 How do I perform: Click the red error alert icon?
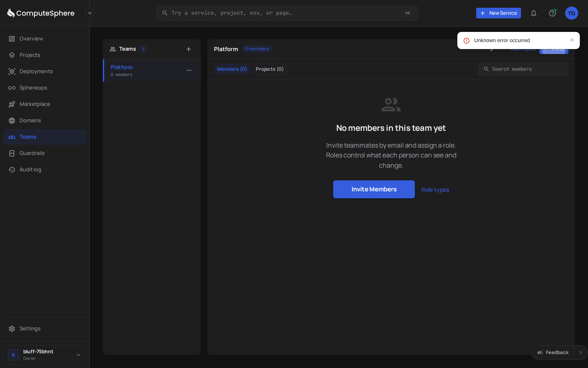tap(466, 41)
